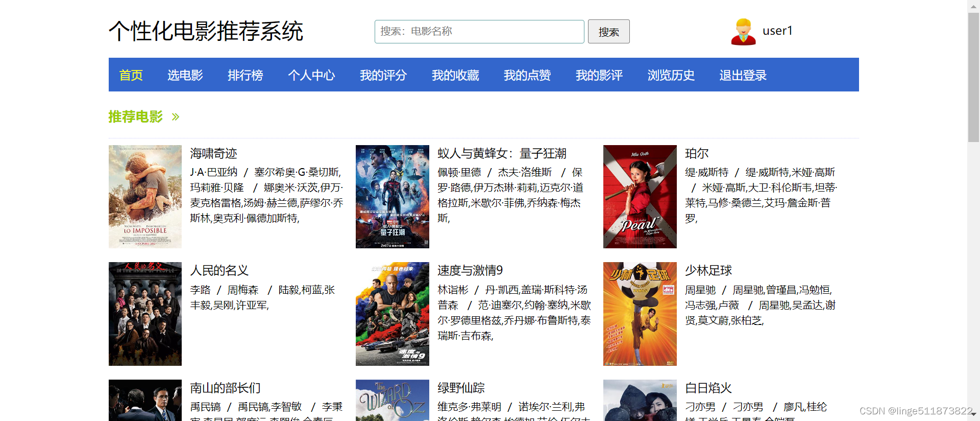
Task: Click the 速度与激情9 cast text starting 林诣彬
Action: [514, 313]
